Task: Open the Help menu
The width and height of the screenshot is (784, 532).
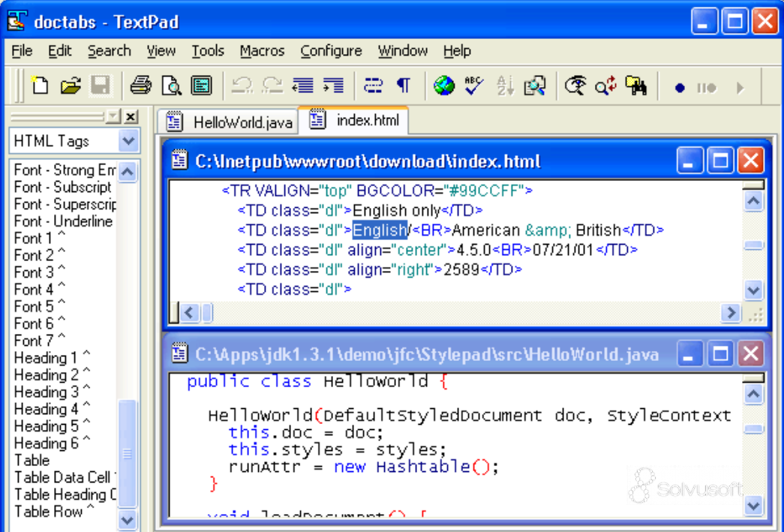Action: (457, 51)
